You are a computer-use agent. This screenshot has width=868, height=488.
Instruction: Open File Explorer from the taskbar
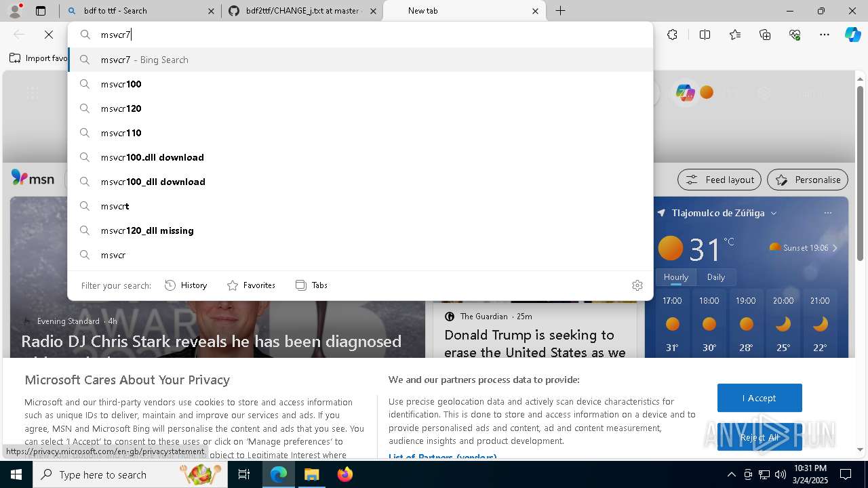point(311,474)
